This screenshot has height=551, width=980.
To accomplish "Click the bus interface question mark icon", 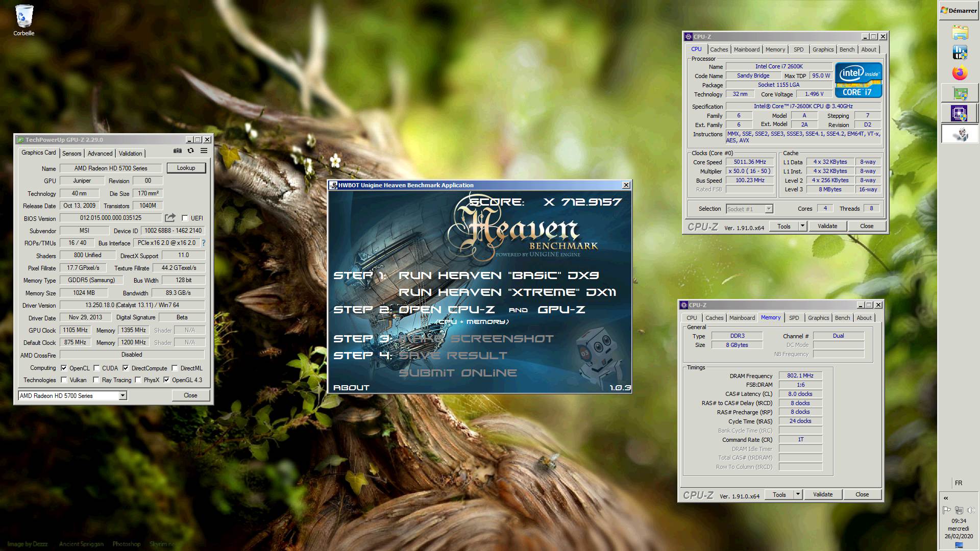I will pos(204,243).
